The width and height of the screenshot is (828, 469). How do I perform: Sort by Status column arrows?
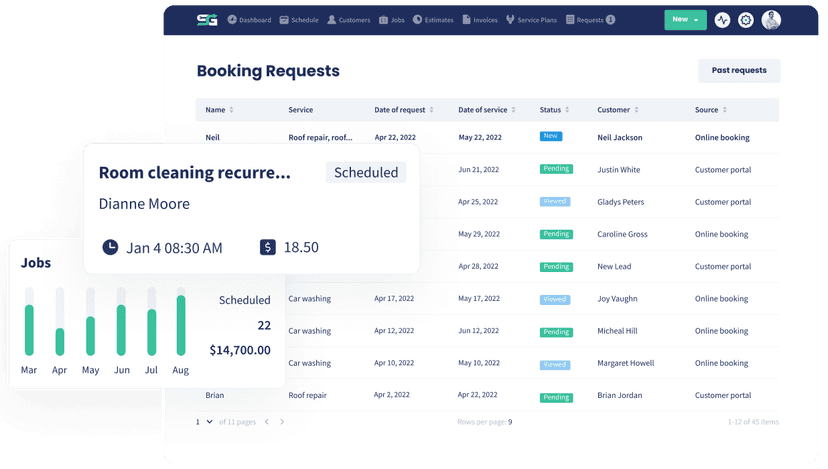[567, 110]
